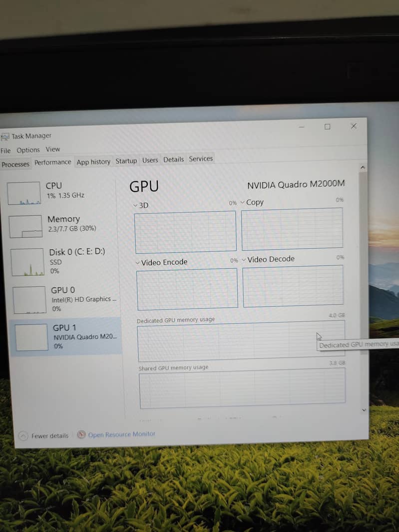Switch to the App history tab

pyautogui.click(x=93, y=162)
